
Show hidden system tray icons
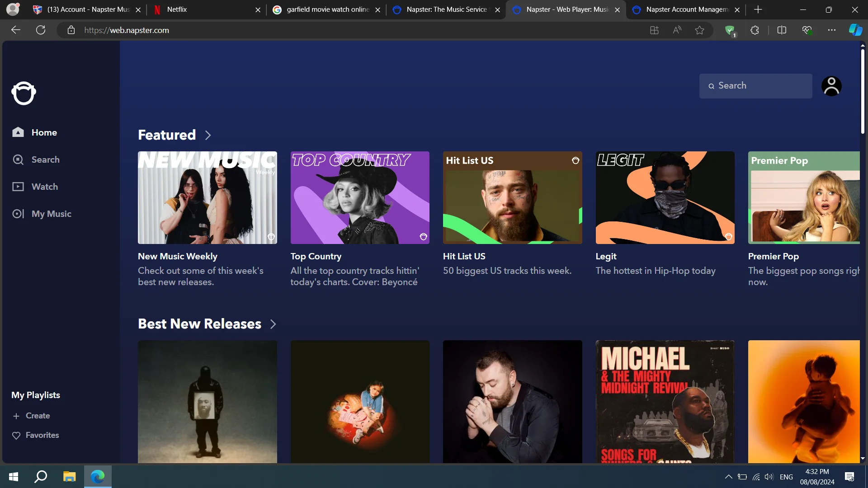[x=728, y=477]
